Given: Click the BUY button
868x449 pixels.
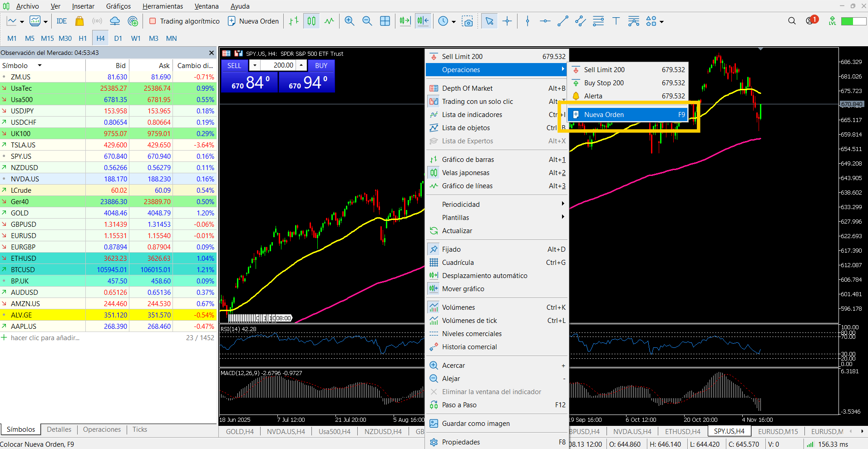Looking at the screenshot, I should click(x=321, y=65).
